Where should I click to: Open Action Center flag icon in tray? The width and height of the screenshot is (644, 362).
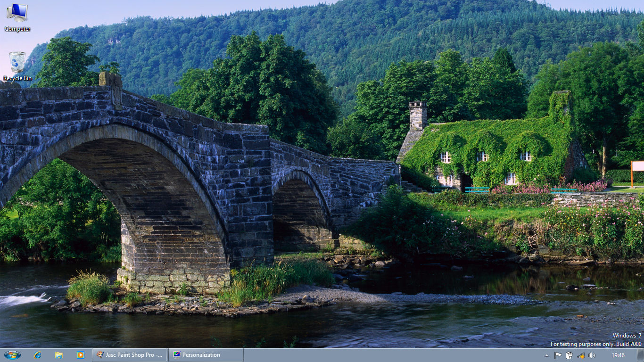tap(558, 355)
